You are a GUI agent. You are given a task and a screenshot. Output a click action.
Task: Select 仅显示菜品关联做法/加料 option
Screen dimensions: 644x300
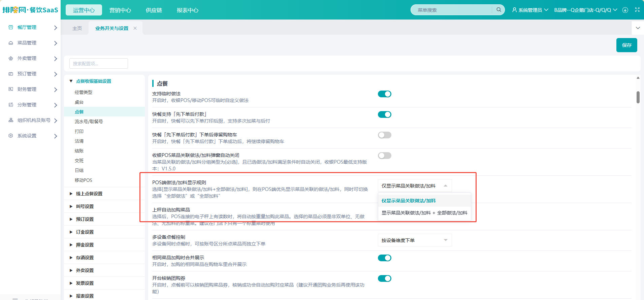point(424,201)
